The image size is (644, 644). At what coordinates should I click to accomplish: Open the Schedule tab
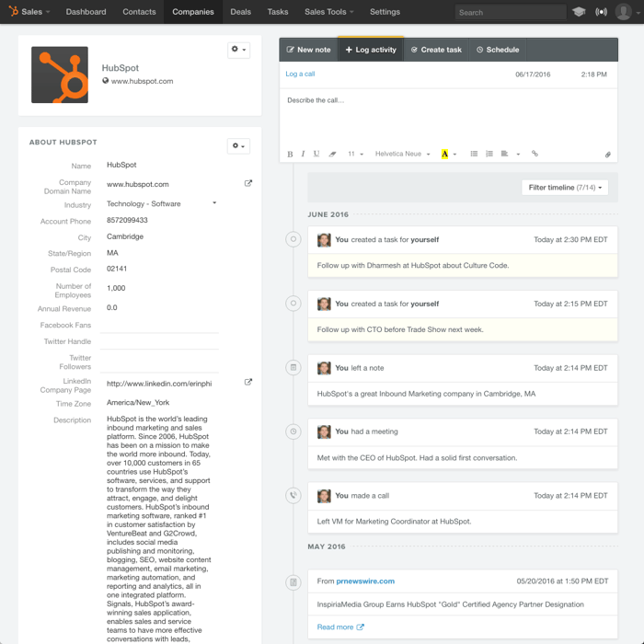tap(498, 50)
